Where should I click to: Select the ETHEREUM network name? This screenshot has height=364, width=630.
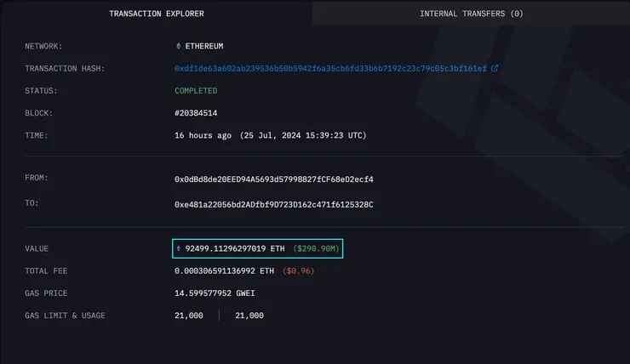coord(204,46)
